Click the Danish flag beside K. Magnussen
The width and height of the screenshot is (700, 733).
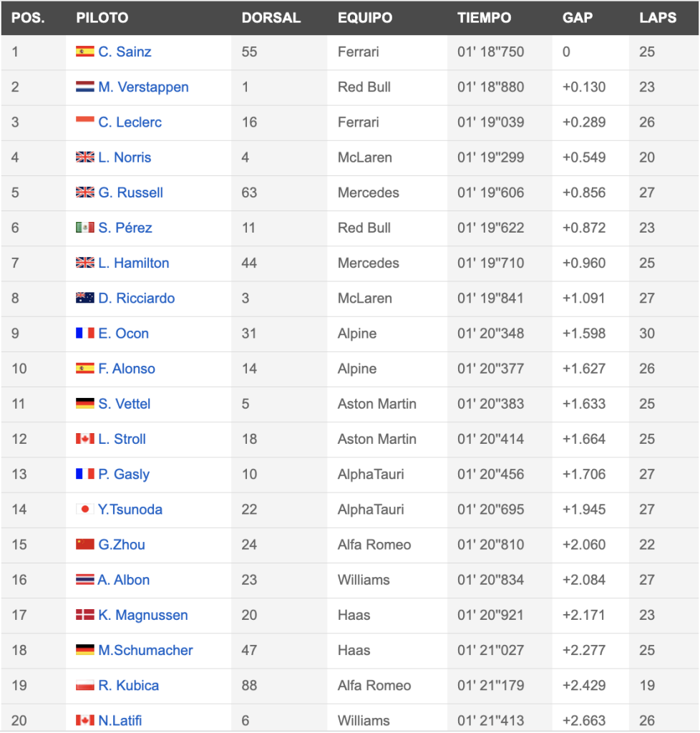85,615
